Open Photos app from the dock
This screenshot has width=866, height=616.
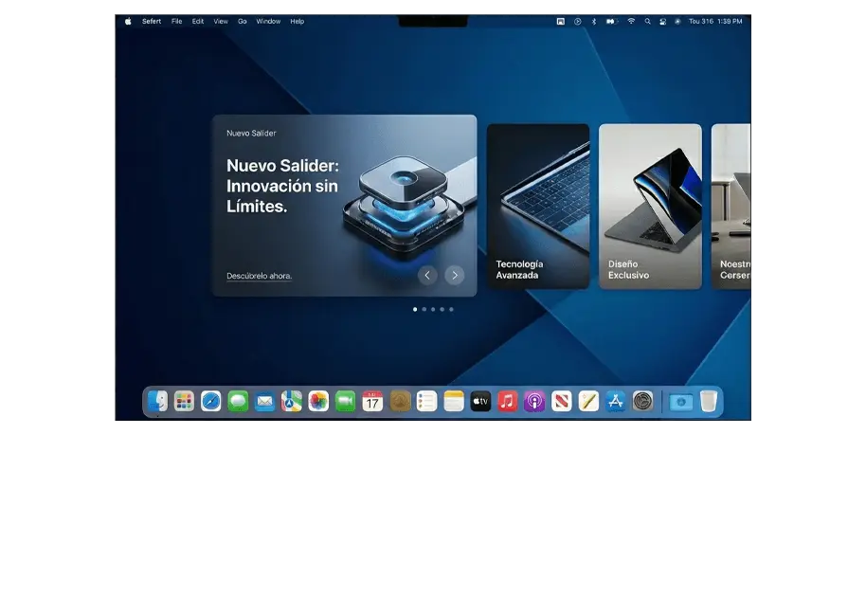(x=318, y=402)
